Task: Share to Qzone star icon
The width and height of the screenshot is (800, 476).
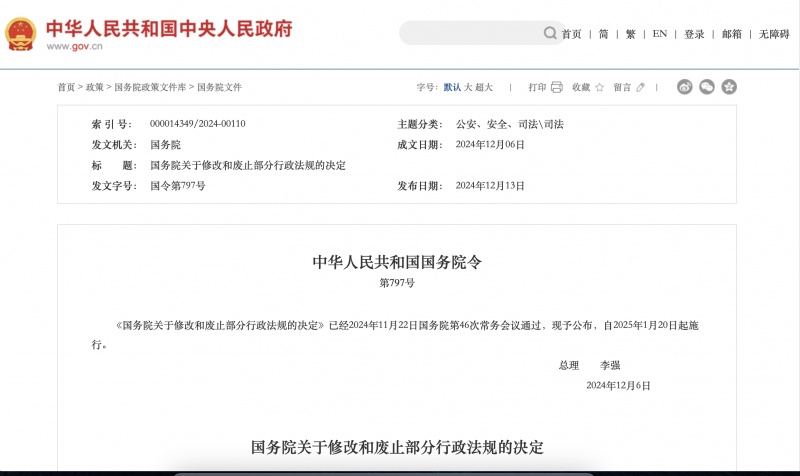Action: [x=729, y=87]
